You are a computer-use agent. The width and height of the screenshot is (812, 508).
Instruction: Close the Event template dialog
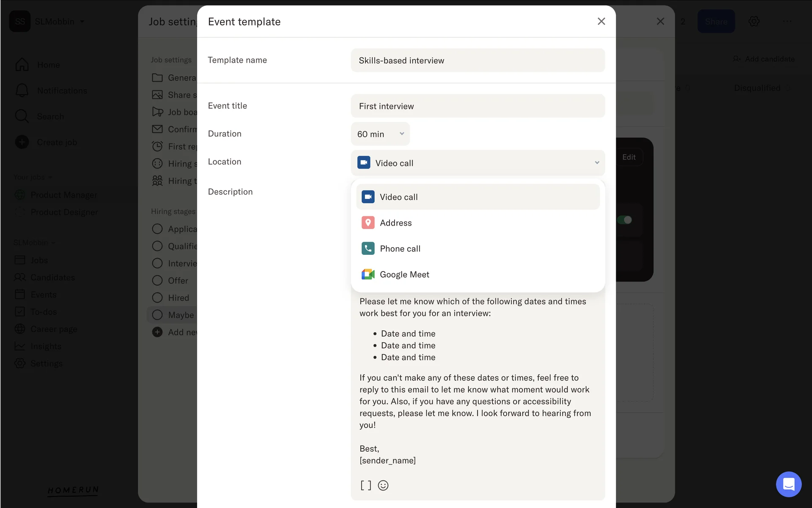[601, 22]
